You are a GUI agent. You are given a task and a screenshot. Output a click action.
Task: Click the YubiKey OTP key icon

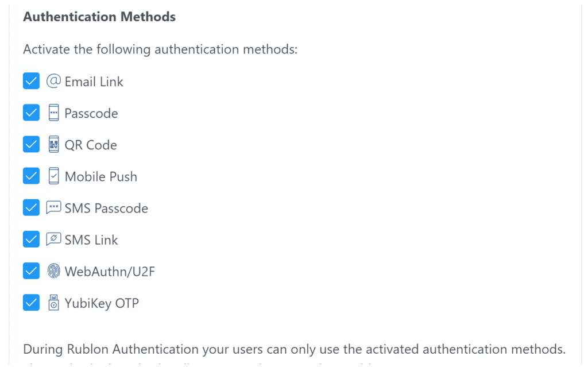point(54,303)
